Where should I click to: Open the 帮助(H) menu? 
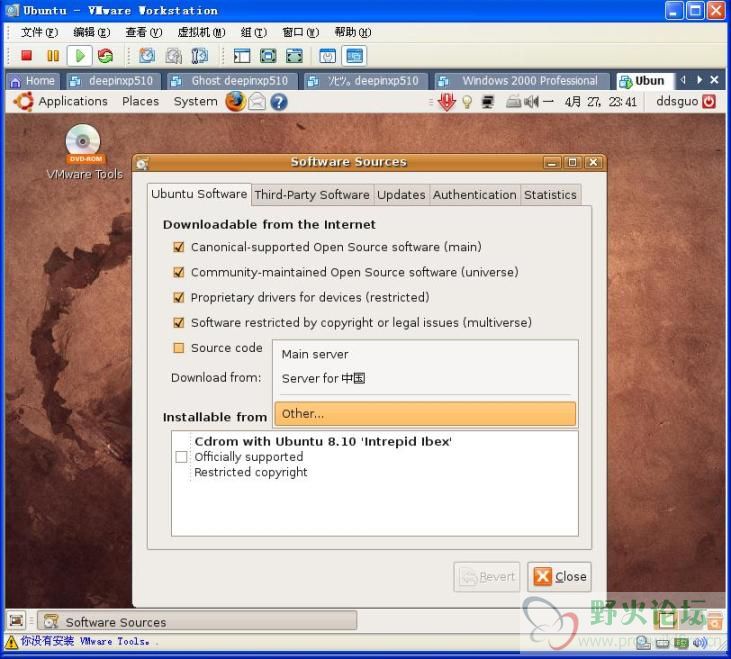(353, 32)
